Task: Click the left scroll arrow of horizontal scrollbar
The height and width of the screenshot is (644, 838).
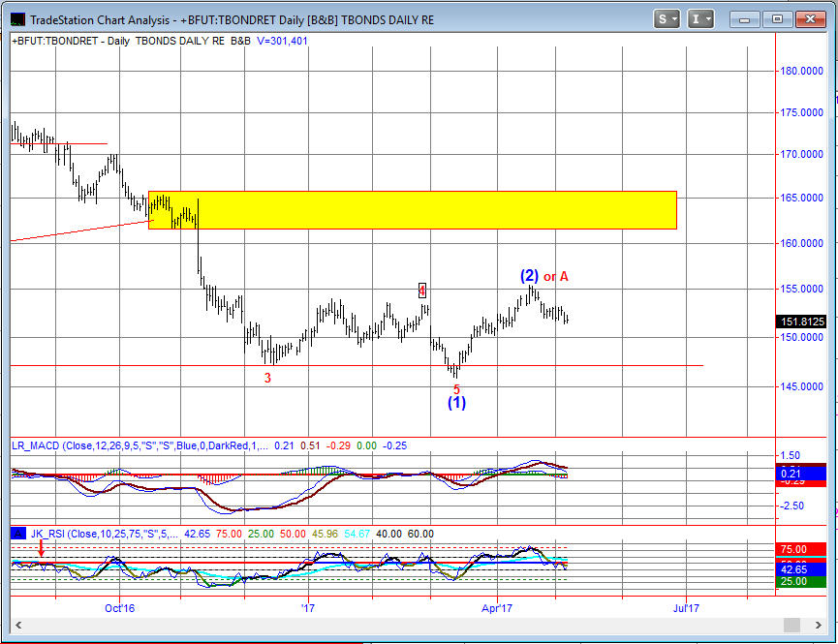Action: [18, 625]
